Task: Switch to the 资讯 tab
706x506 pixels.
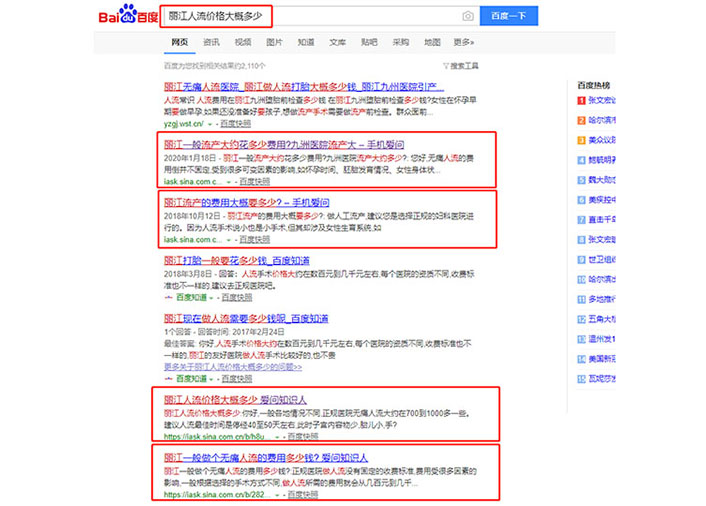Action: (211, 42)
